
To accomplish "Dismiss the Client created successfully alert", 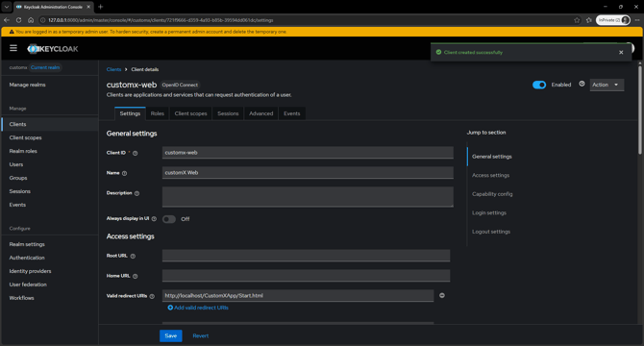I will coord(621,53).
